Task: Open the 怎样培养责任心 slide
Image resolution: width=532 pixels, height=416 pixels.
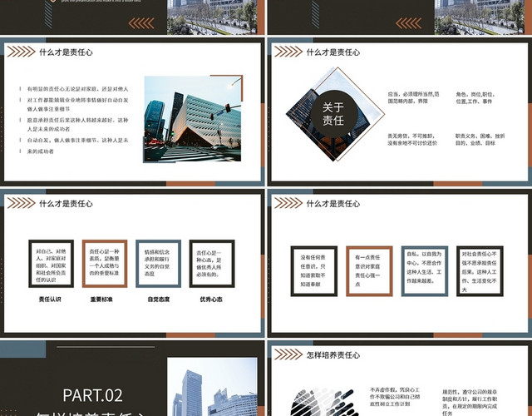Action: click(x=400, y=379)
